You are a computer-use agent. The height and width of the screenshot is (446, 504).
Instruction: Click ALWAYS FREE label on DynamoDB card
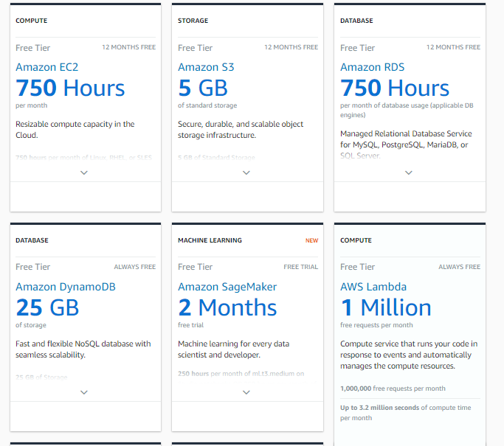click(x=135, y=267)
